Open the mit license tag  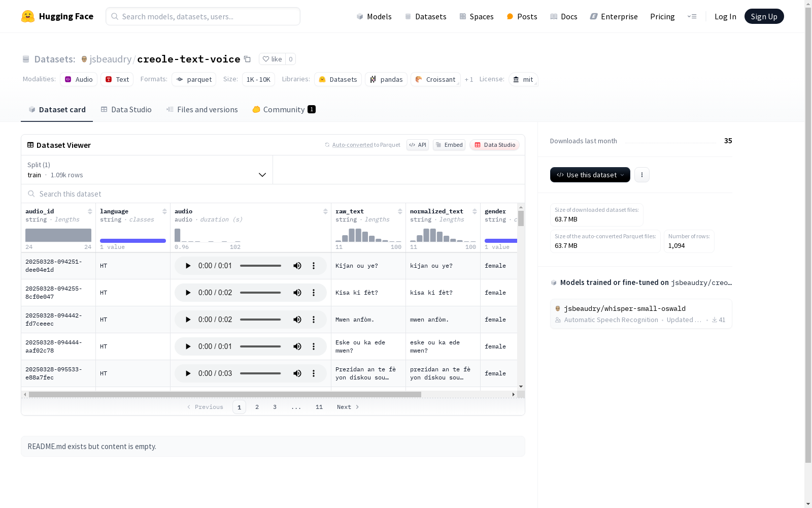point(523,79)
